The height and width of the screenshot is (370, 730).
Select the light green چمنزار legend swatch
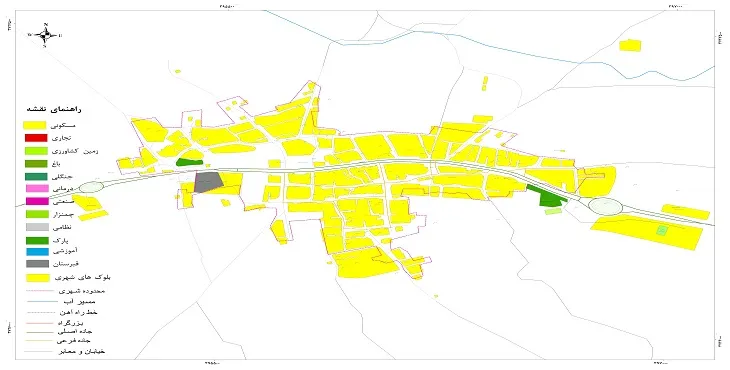pyautogui.click(x=37, y=214)
